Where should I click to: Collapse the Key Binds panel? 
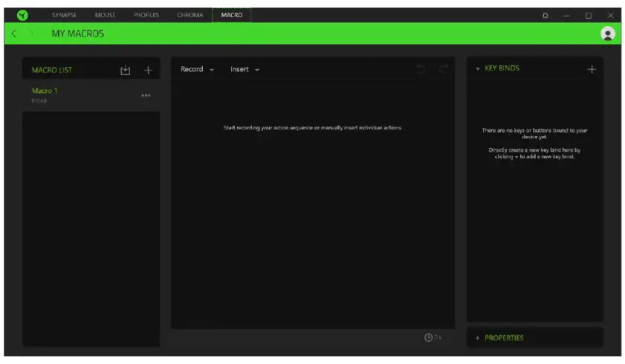tap(478, 68)
